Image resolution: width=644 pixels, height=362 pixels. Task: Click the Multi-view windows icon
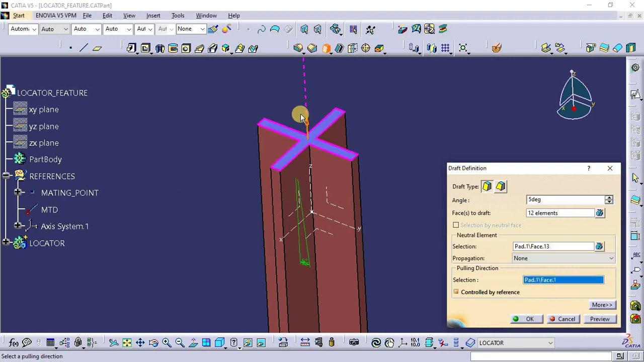click(x=206, y=343)
